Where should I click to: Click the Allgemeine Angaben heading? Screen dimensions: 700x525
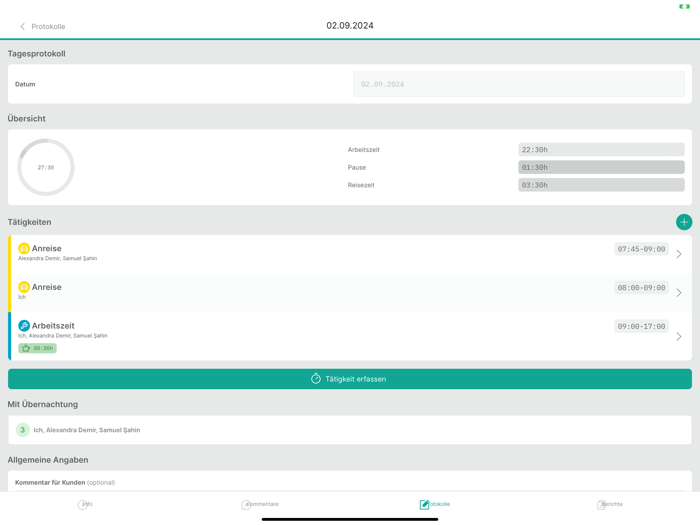tap(48, 460)
